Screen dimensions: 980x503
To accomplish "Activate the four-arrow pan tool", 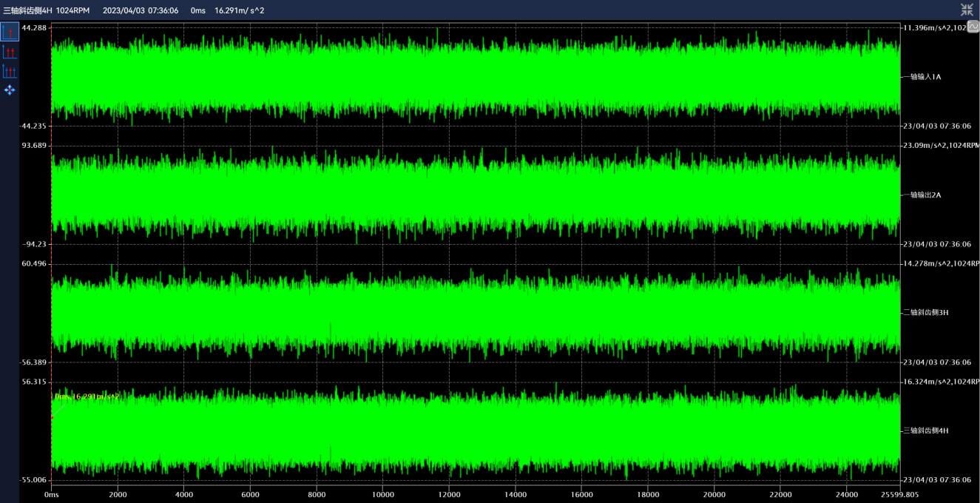I will (x=10, y=90).
